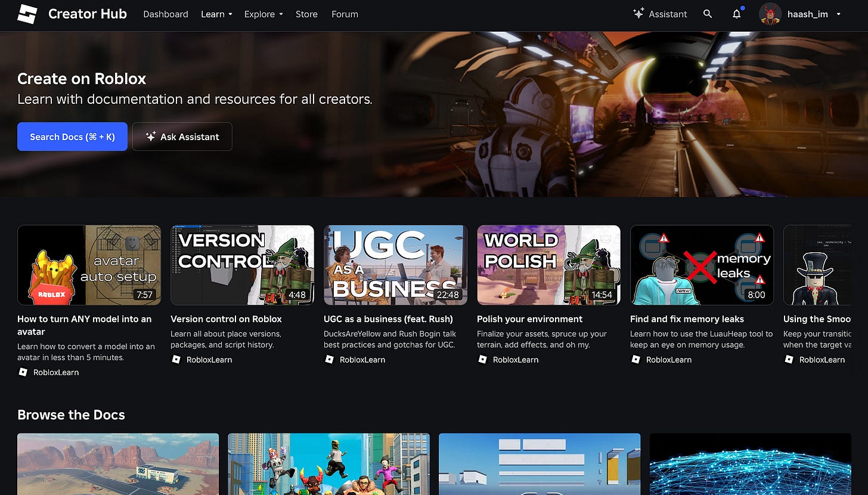Viewport: 868px width, 495px height.
Task: Go to the Dashboard menu item
Action: click(165, 14)
